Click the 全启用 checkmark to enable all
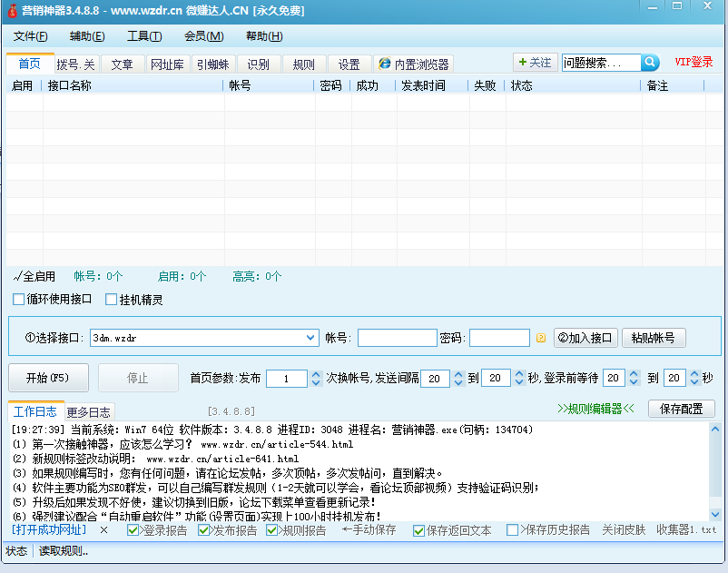 (34, 276)
